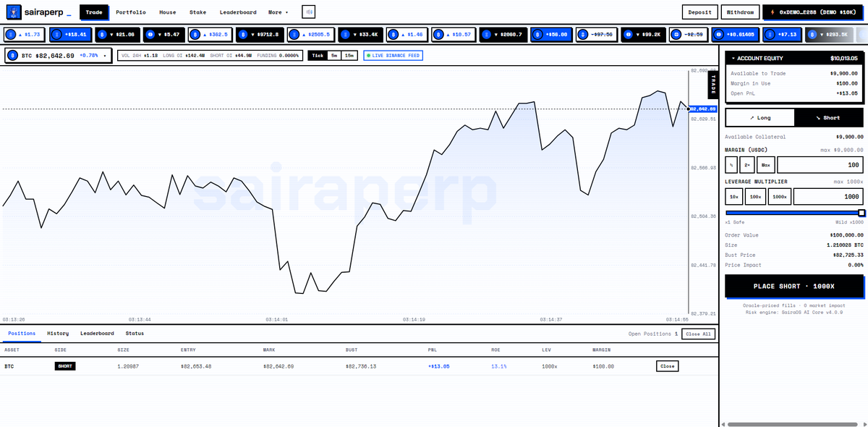Image resolution: width=868 pixels, height=427 pixels.
Task: Switch order side to Short
Action: [x=828, y=118]
